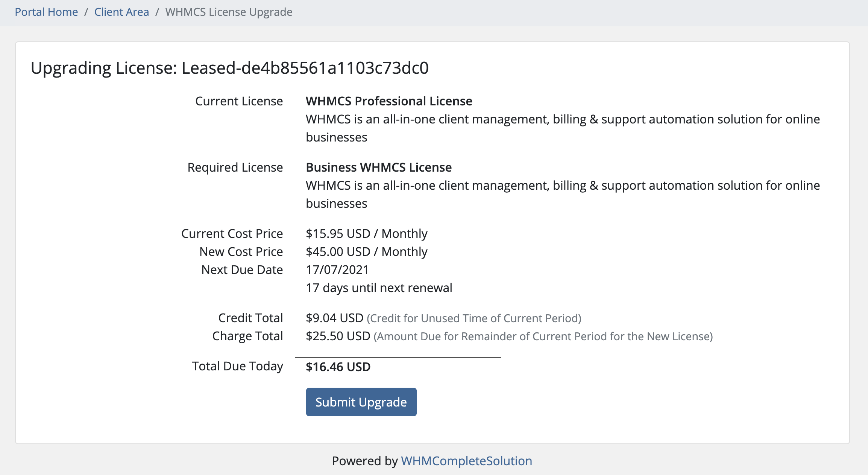Click the Current Cost Price label

click(232, 234)
